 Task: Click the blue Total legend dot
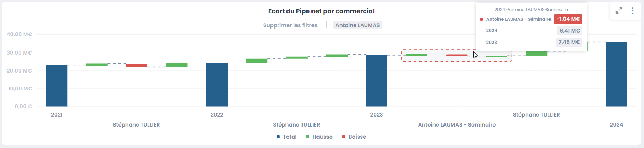click(x=278, y=137)
